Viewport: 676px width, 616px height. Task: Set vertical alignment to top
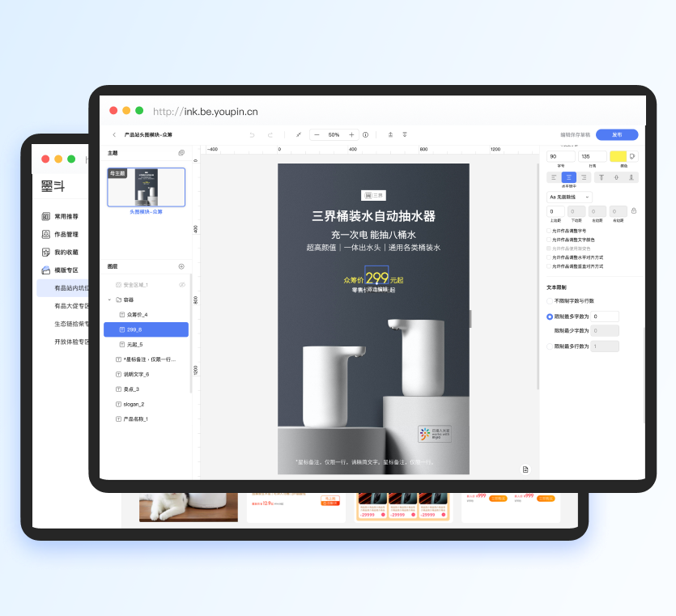[x=602, y=177]
